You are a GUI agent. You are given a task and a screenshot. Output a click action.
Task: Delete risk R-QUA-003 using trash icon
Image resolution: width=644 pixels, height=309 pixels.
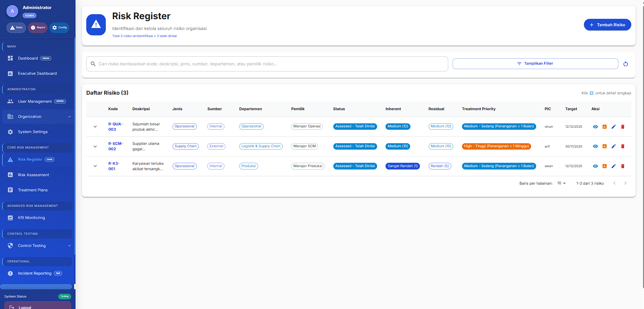pos(622,127)
